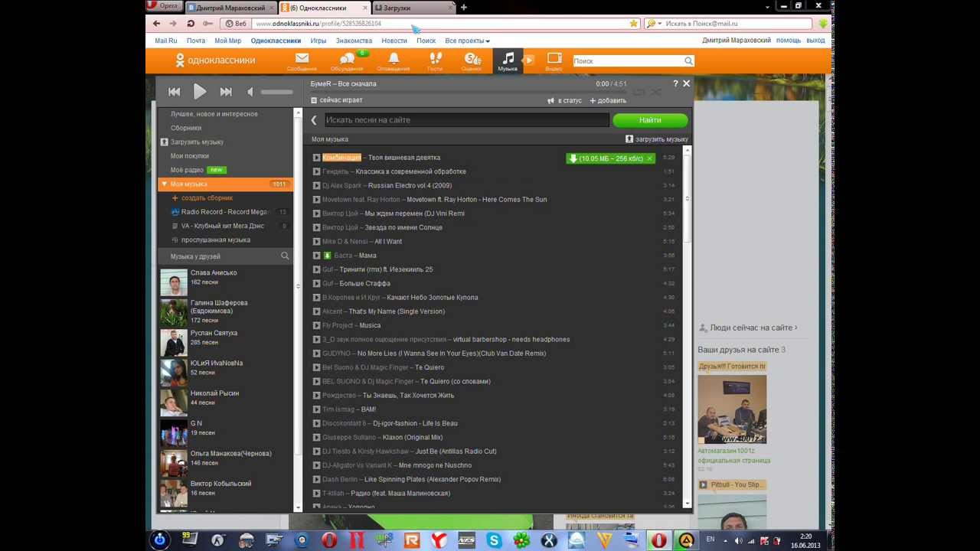Open помощь help link
The height and width of the screenshot is (551, 980).
(x=789, y=41)
